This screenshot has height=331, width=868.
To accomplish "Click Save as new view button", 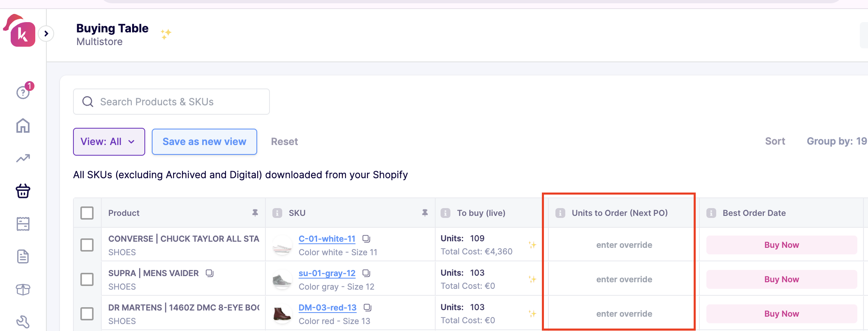I will [204, 142].
